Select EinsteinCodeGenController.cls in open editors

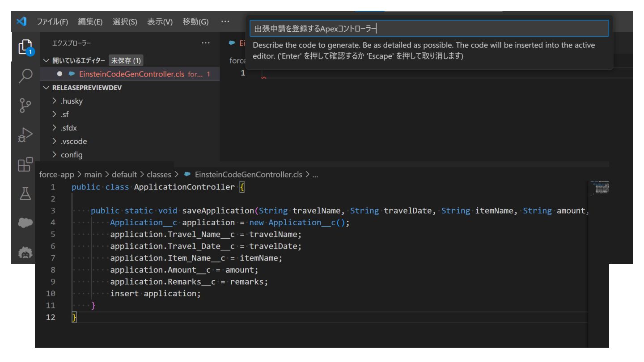tap(131, 74)
